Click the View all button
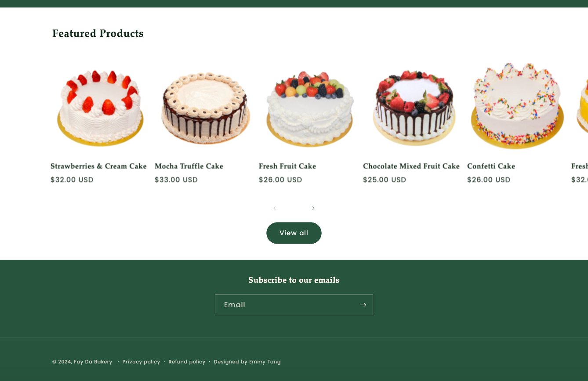 click(294, 233)
